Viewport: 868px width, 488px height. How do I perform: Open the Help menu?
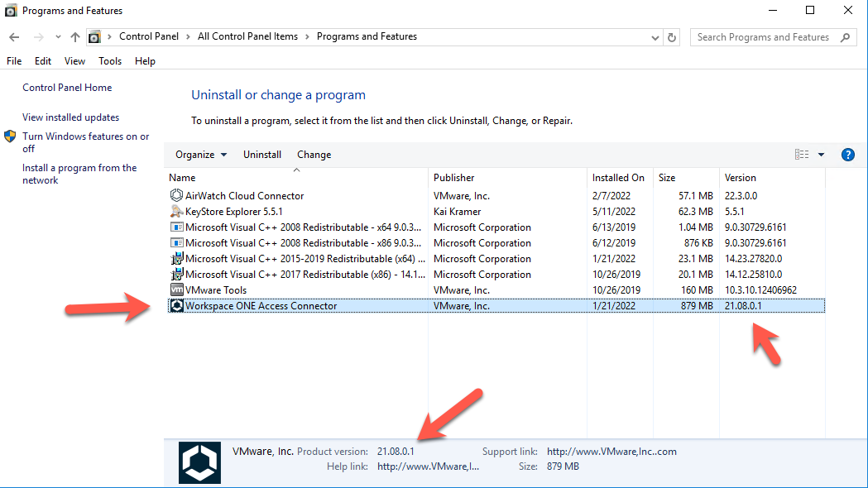pos(145,61)
